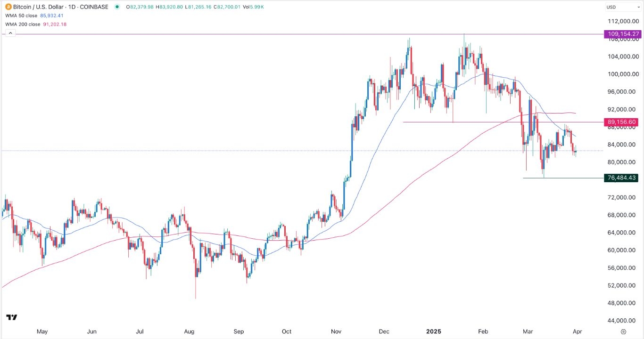644x339 pixels.
Task: Select the WMA 50 close indicator legend
Action: (21, 16)
